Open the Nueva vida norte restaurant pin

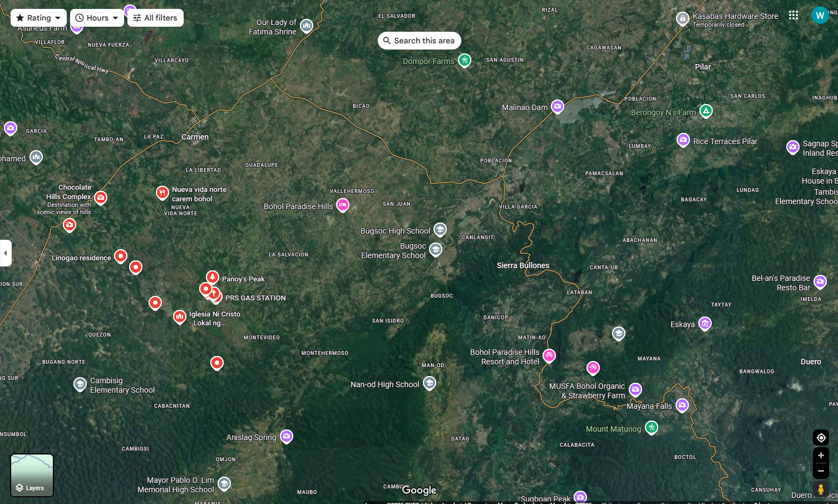pos(162,192)
